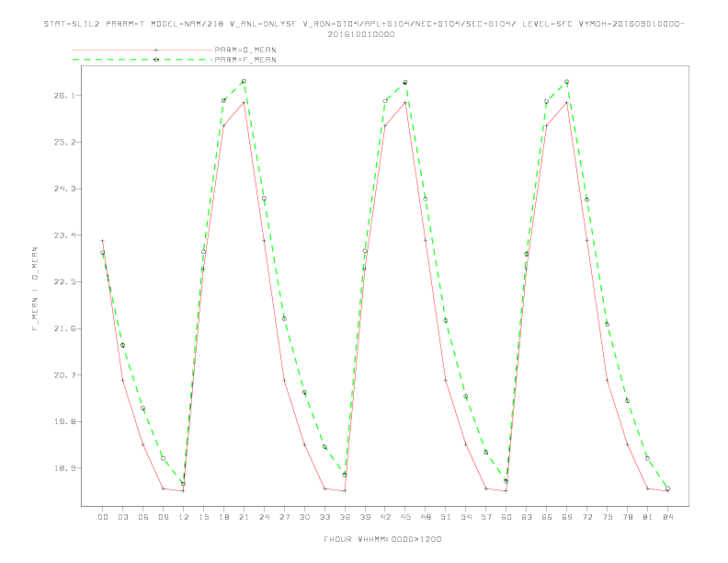
Task: Select F_MEAN circle data point at hour 84
Action: [667, 488]
